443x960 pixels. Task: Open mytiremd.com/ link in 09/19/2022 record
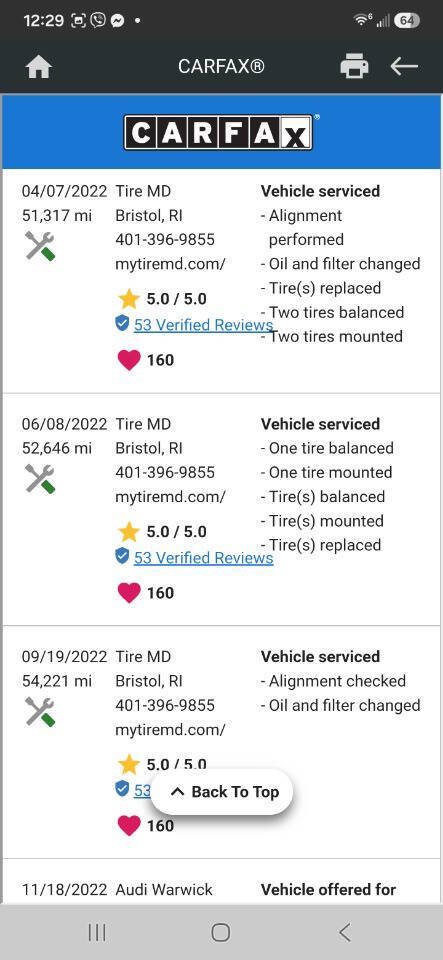coord(170,730)
